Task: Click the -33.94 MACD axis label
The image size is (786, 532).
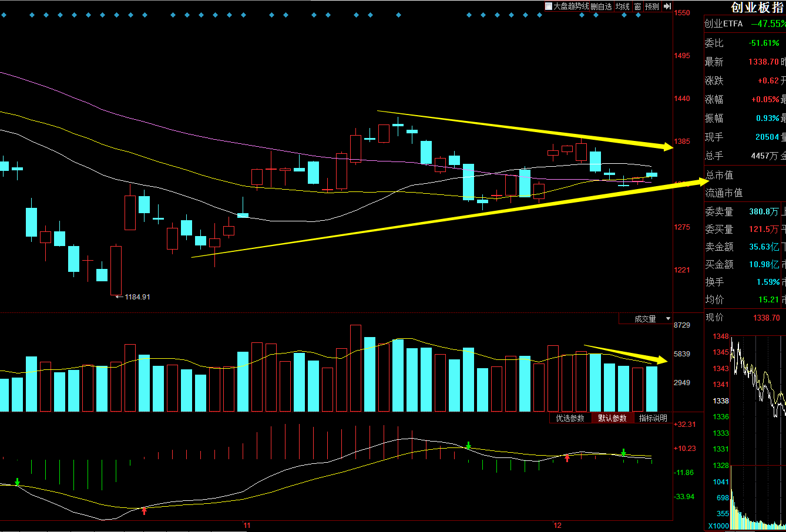Action: point(684,496)
